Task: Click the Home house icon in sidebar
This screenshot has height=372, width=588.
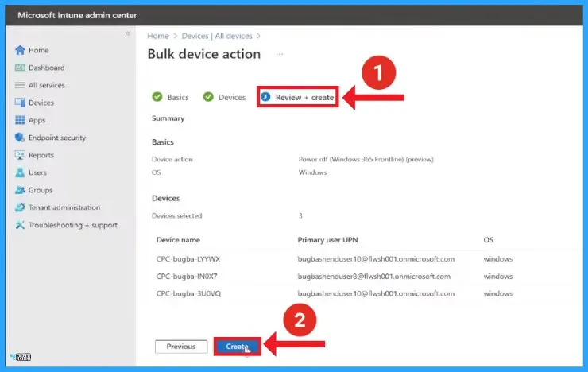Action: [20, 50]
